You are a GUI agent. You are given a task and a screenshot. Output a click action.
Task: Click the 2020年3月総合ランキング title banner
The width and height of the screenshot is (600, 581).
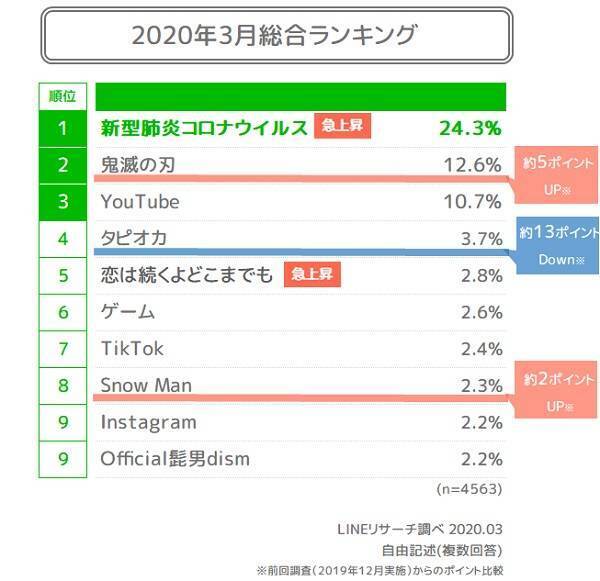pos(275,36)
